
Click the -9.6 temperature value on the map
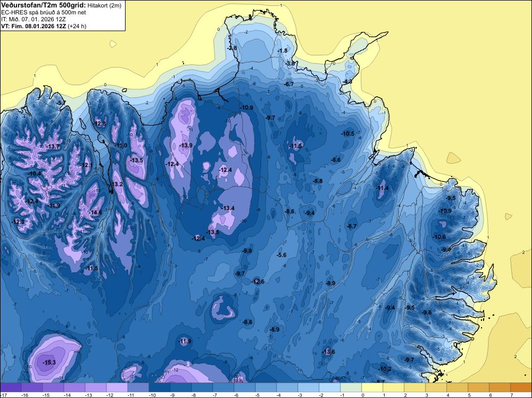click(427, 312)
